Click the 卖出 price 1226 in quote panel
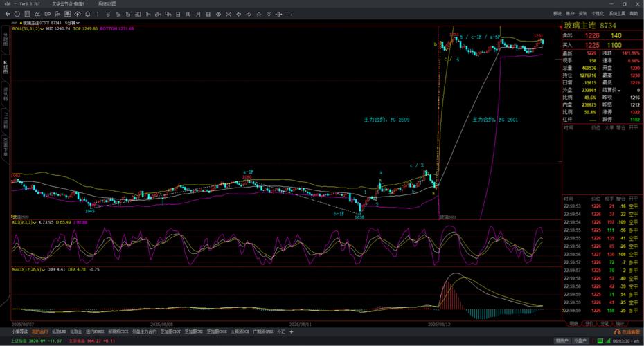This screenshot has width=644, height=346. pyautogui.click(x=592, y=35)
